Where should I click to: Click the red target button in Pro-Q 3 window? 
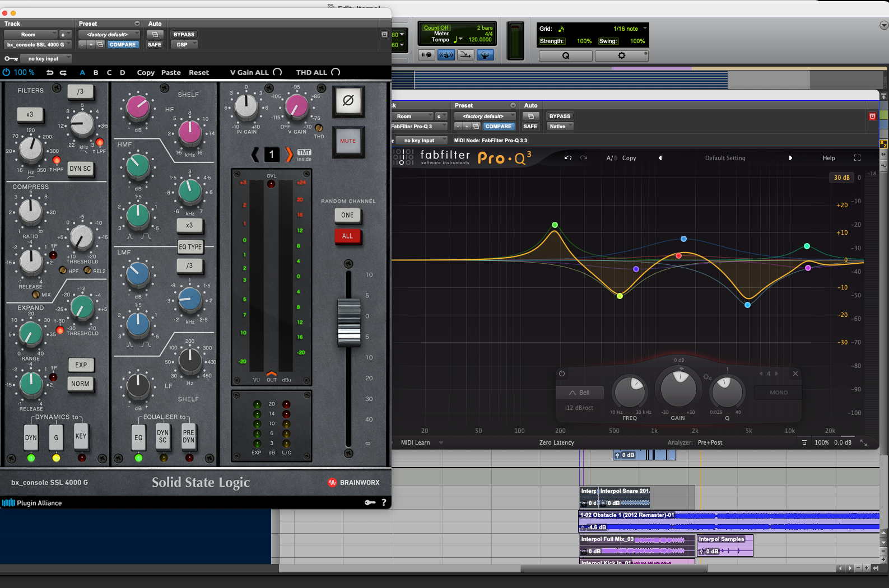point(872,116)
